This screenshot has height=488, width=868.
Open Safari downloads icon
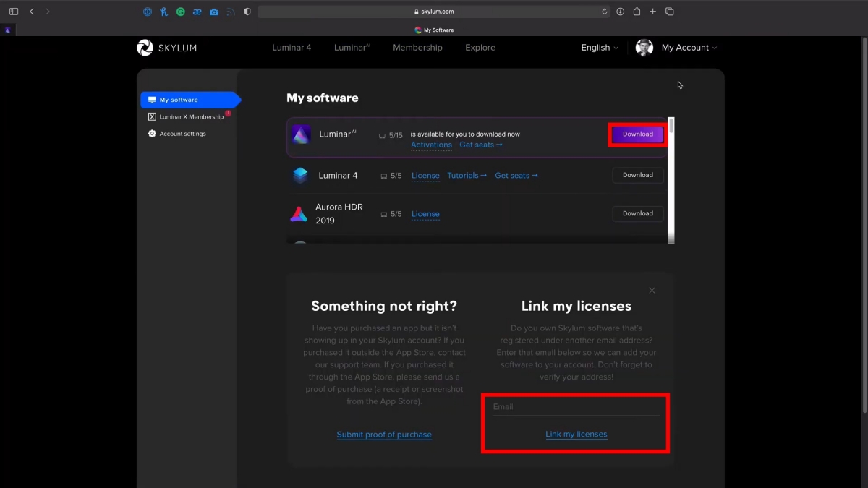tap(621, 12)
